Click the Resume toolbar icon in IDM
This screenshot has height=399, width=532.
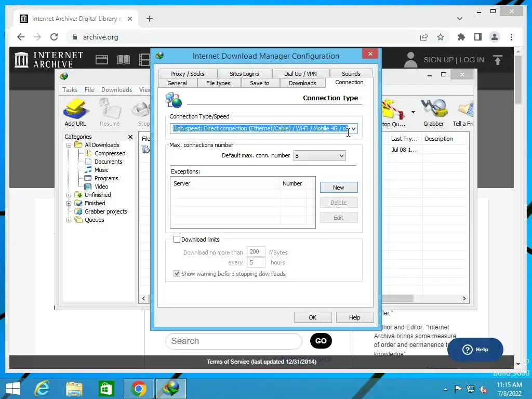point(110,113)
